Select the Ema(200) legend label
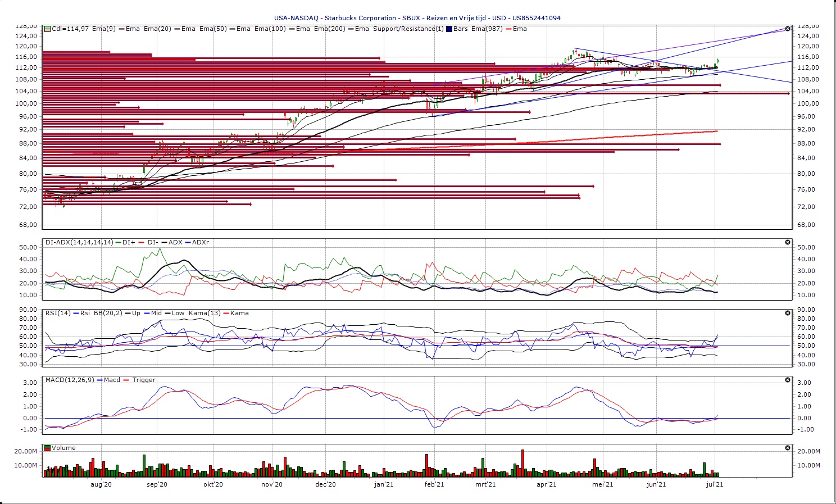Image resolution: width=836 pixels, height=504 pixels. [x=330, y=29]
